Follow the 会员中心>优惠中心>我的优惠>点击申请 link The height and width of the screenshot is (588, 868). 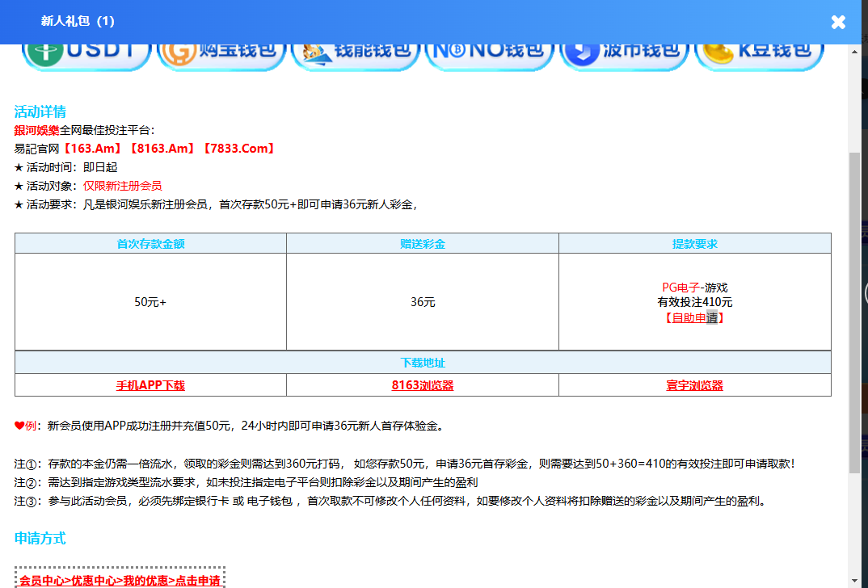tap(120, 580)
